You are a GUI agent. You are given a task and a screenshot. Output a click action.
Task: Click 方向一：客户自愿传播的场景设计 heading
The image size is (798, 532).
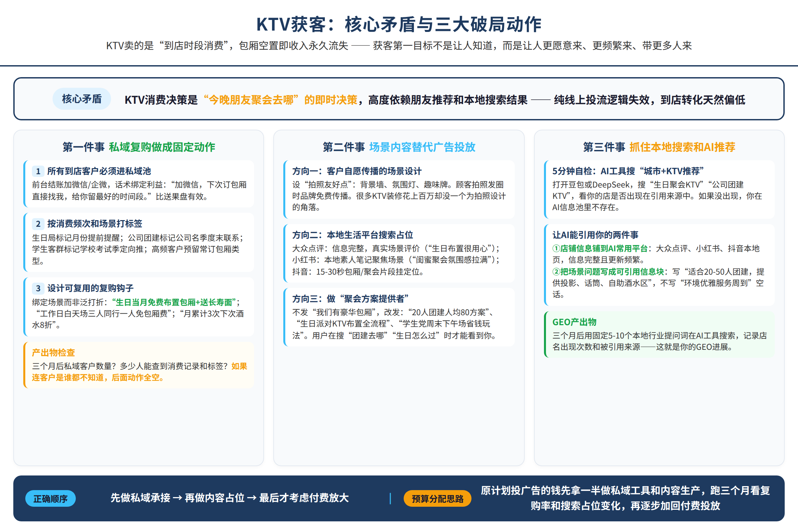357,171
